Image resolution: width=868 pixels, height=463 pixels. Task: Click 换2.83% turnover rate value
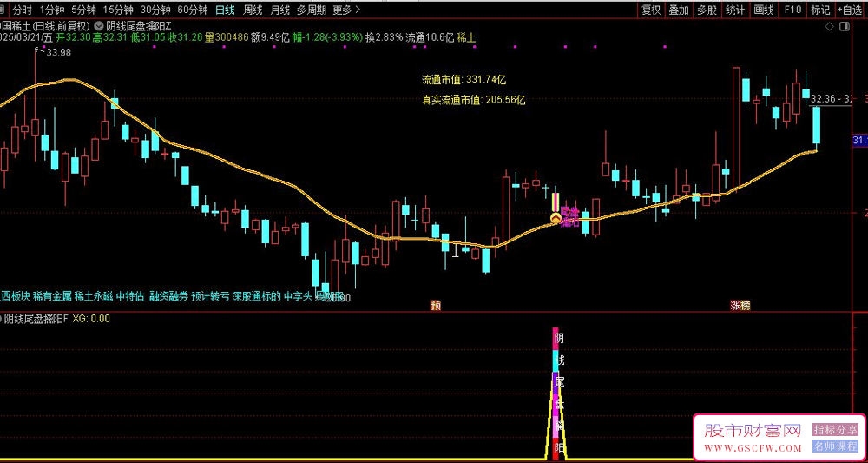point(385,37)
